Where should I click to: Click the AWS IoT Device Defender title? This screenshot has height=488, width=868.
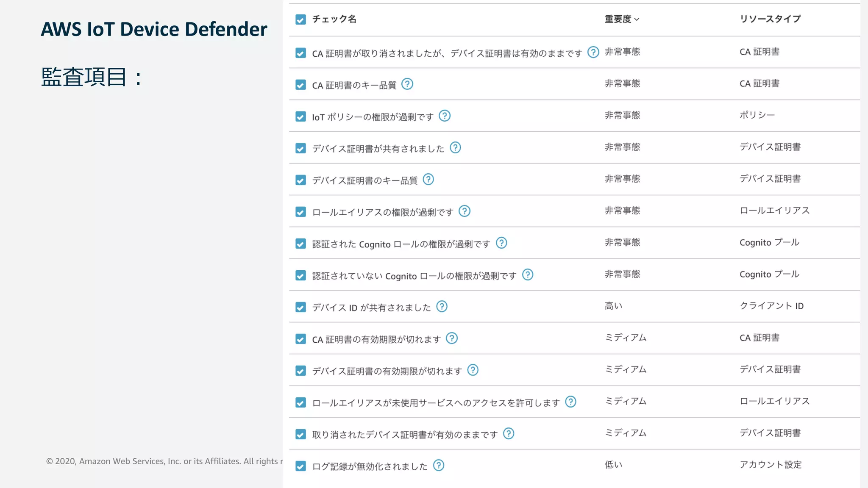(154, 29)
